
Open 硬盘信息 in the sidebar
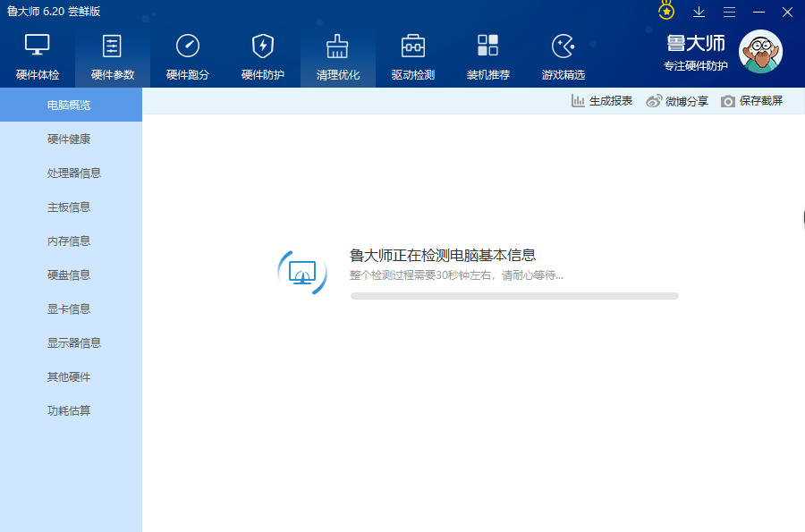[x=71, y=275]
